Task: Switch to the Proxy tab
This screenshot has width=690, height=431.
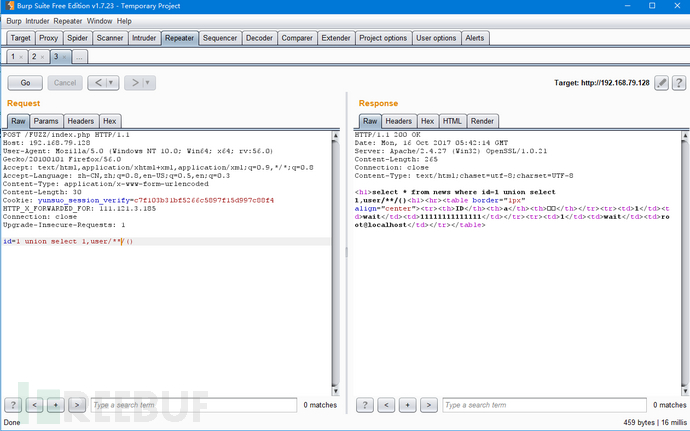Action: coord(48,38)
